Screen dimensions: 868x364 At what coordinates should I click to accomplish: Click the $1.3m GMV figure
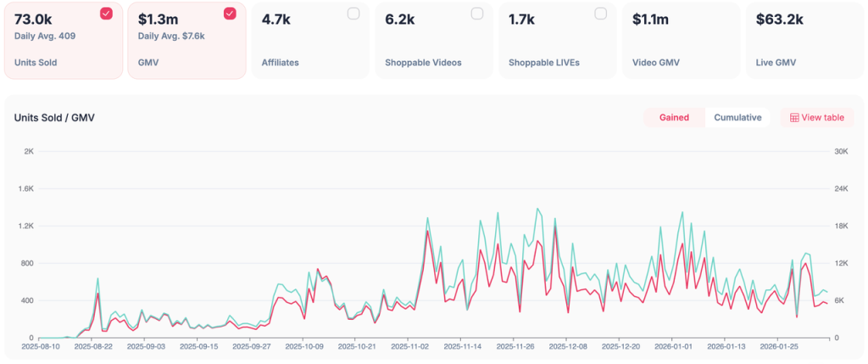[156, 19]
